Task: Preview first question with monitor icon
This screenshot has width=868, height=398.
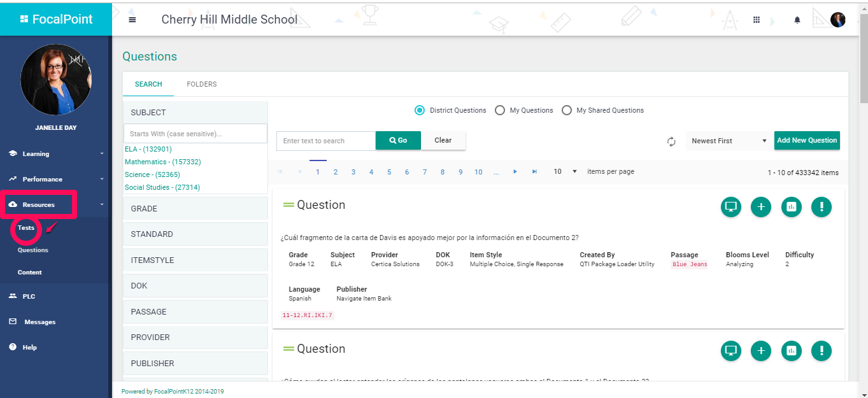Action: [731, 206]
